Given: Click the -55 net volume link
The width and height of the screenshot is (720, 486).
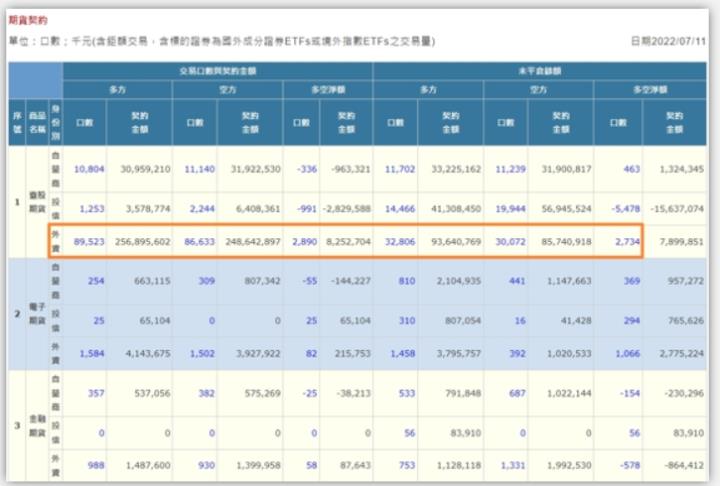Looking at the screenshot, I should (310, 281).
